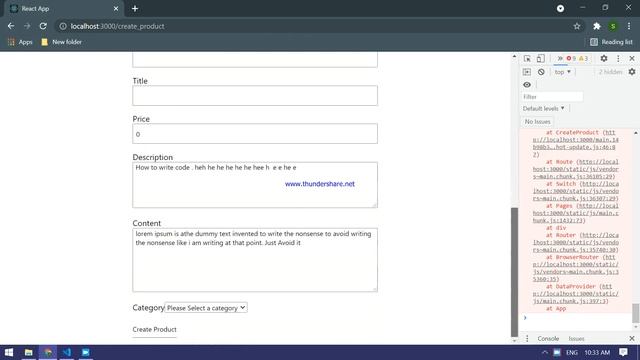Open the New folder bookmark
Viewport: 640px width, 360px height.
tap(61, 42)
